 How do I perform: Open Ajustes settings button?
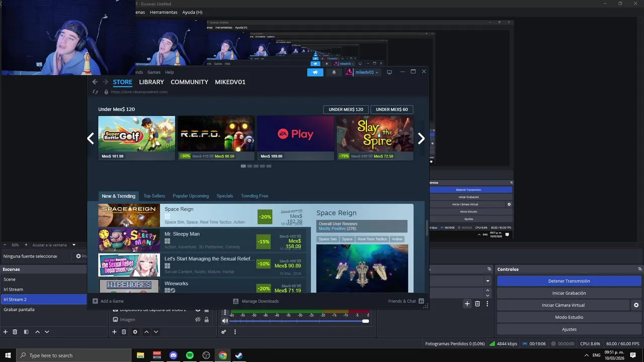(x=569, y=329)
